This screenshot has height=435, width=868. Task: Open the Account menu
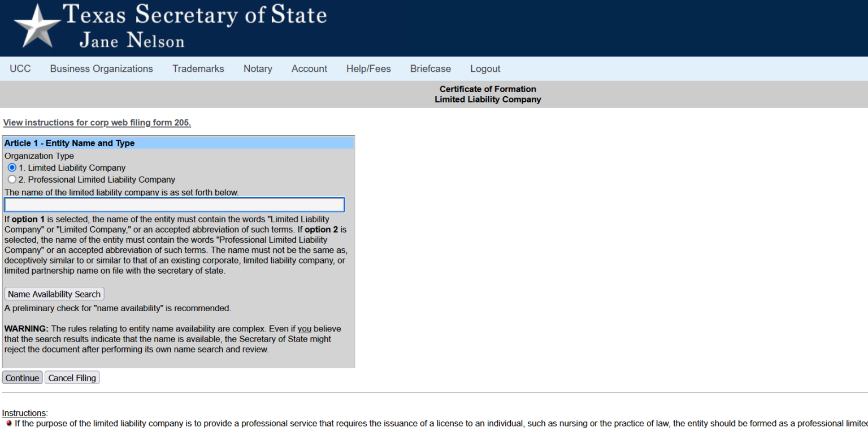tap(309, 68)
